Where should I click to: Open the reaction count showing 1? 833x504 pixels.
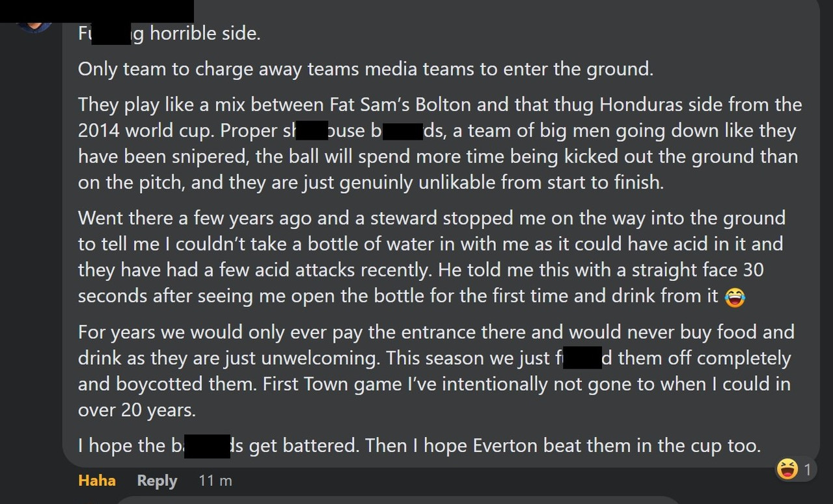tap(808, 469)
